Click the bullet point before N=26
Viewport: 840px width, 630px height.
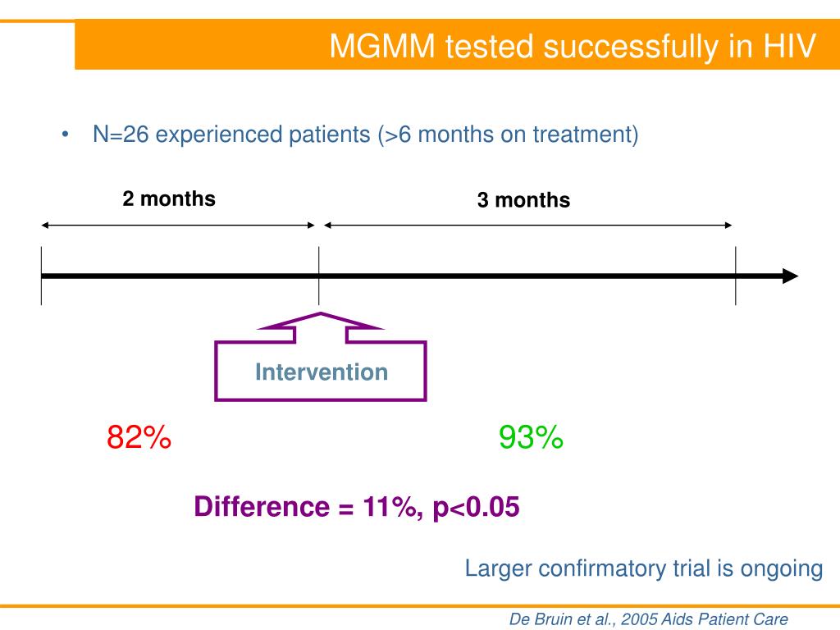click(x=66, y=134)
